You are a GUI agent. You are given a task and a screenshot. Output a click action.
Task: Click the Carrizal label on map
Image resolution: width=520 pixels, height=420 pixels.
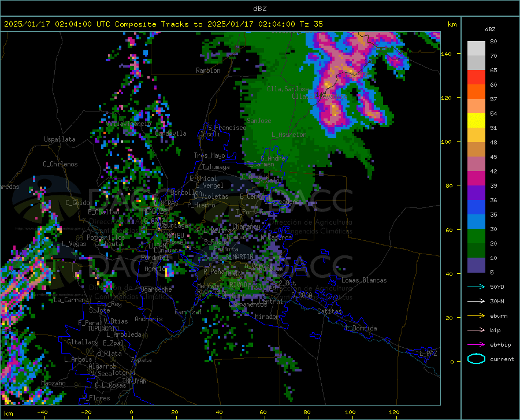click(188, 312)
